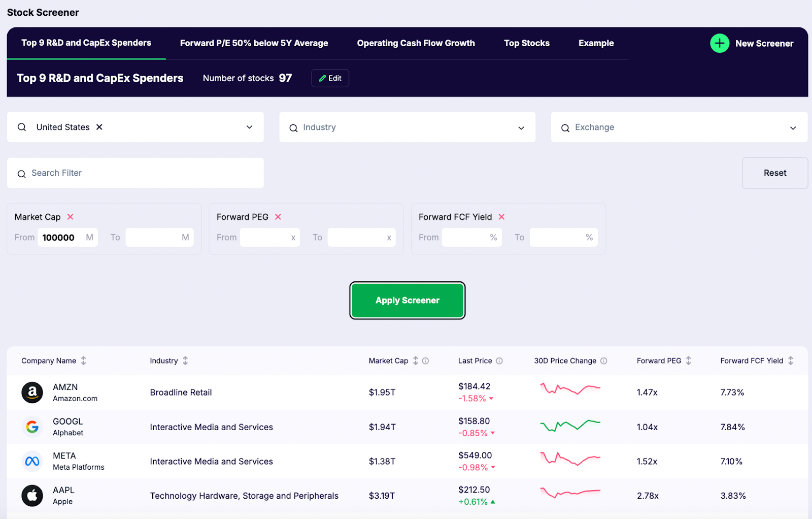Click the Search Filter magnifier icon

coord(21,174)
